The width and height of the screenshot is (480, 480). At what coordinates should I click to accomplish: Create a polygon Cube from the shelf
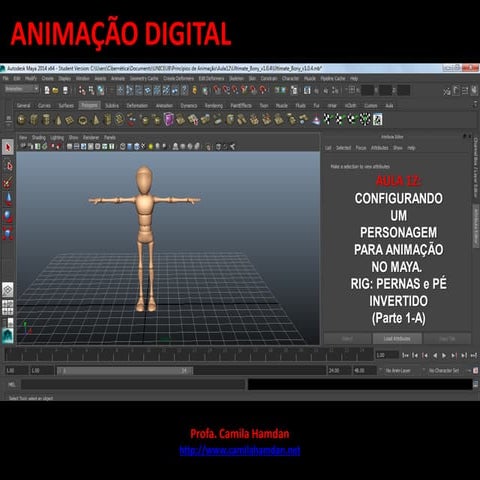click(34, 120)
